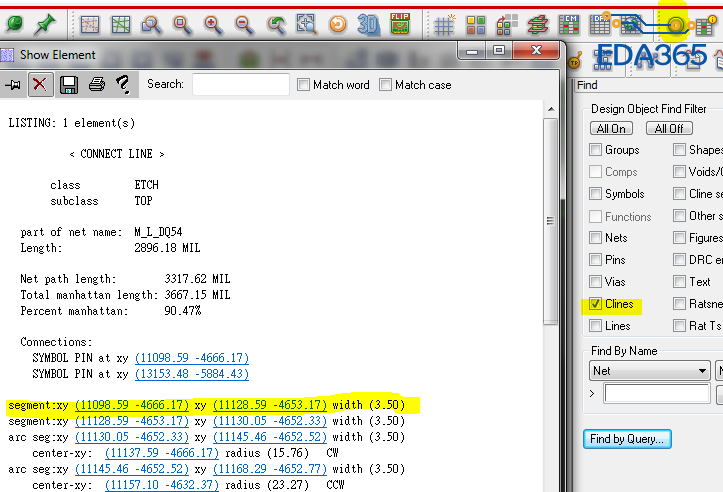The width and height of the screenshot is (723, 492).
Task: Click the Rats All toolbar icon
Action: click(x=120, y=24)
